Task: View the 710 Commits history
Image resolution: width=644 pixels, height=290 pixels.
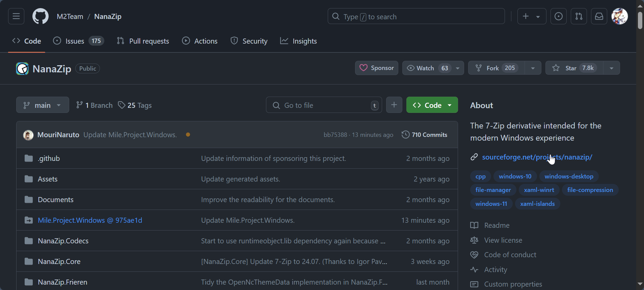Action: click(x=425, y=135)
